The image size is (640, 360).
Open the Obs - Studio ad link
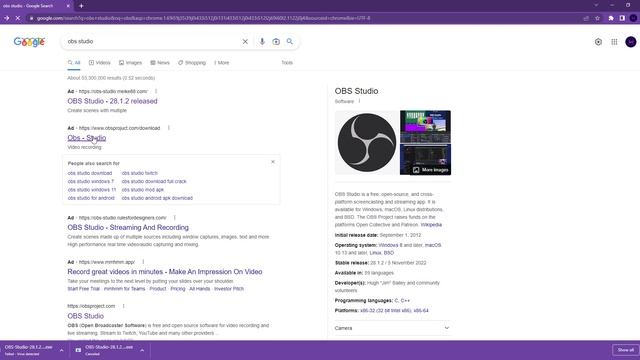tap(87, 138)
